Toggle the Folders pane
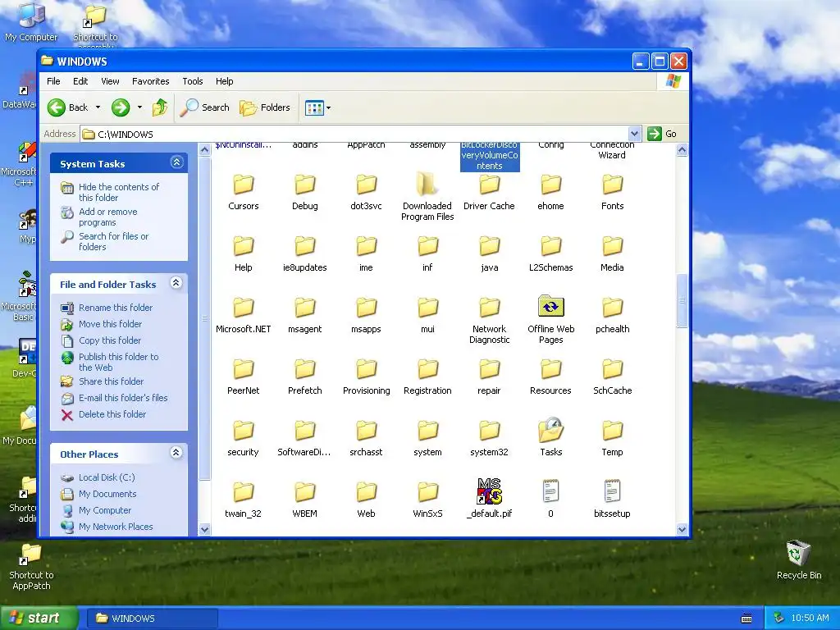Image resolution: width=840 pixels, height=630 pixels. (x=265, y=107)
